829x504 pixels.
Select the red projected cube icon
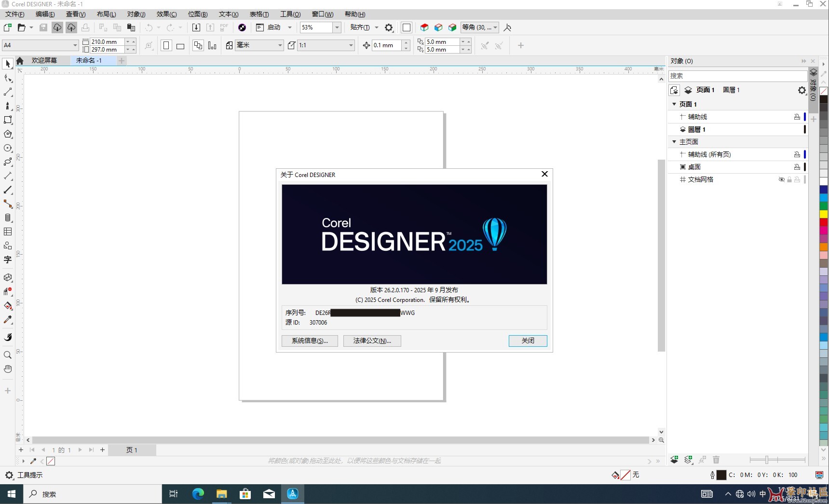point(424,27)
